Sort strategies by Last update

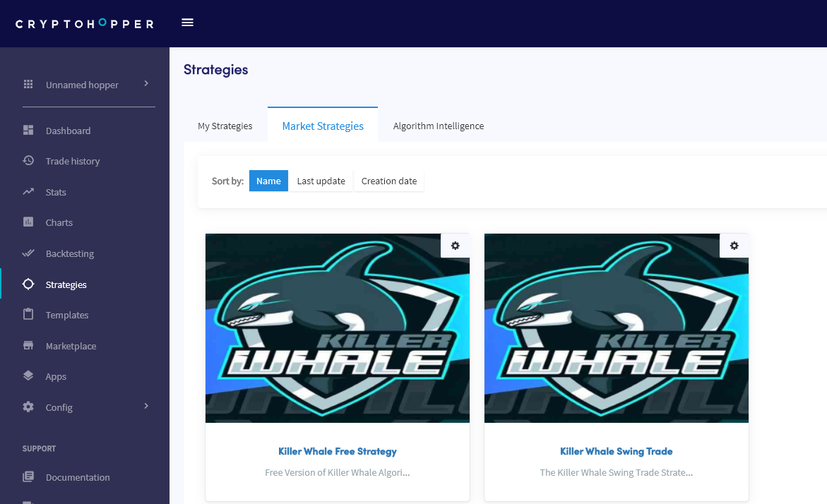321,181
